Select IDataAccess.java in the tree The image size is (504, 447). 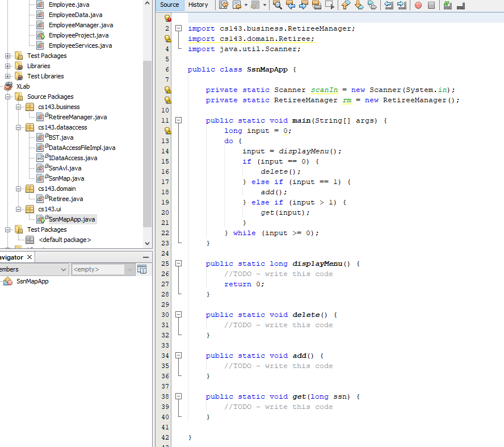pos(73,158)
